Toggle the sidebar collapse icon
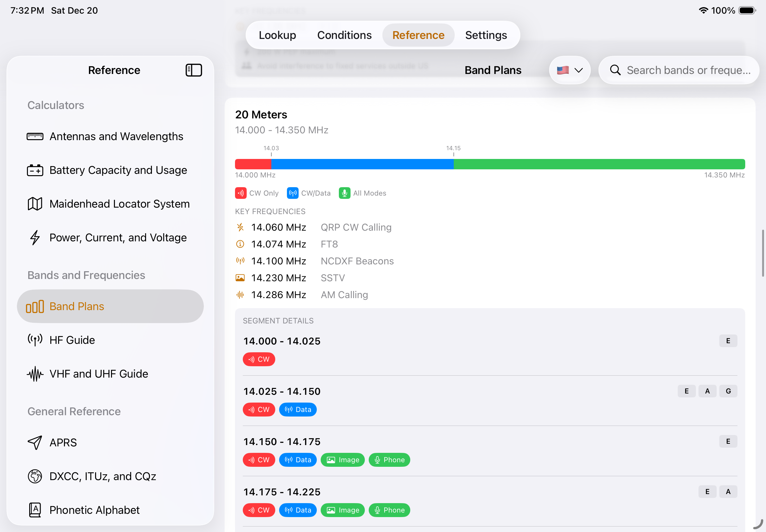The height and width of the screenshot is (532, 766). [193, 70]
